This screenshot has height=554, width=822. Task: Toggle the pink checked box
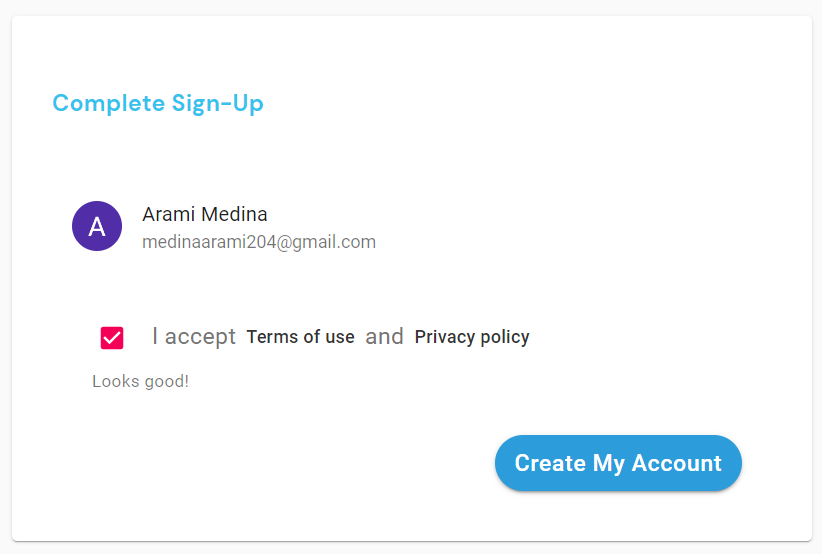point(112,338)
